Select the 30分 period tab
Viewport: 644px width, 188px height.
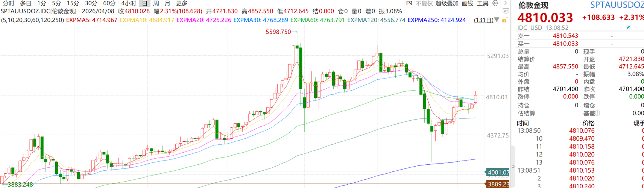(91, 3)
